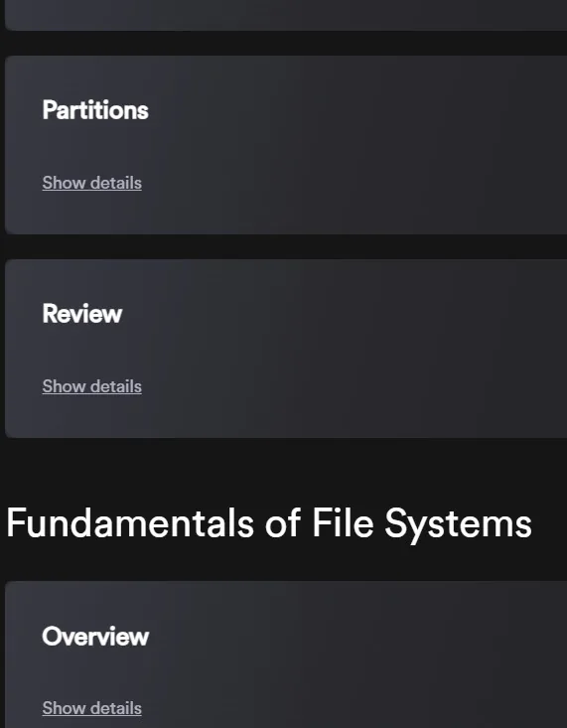Expand Show details under Partitions
This screenshot has width=567, height=728.
point(92,183)
